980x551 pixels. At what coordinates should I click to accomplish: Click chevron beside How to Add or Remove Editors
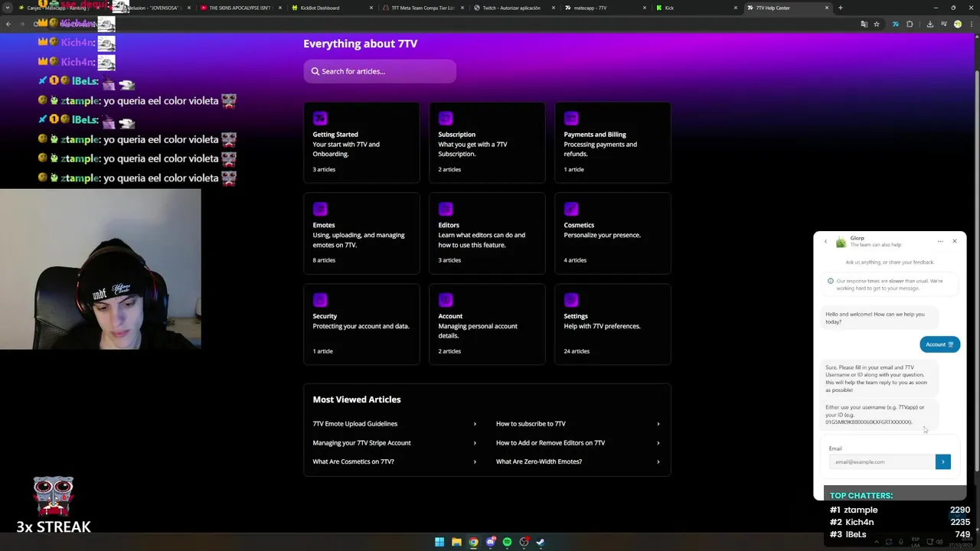click(x=658, y=443)
